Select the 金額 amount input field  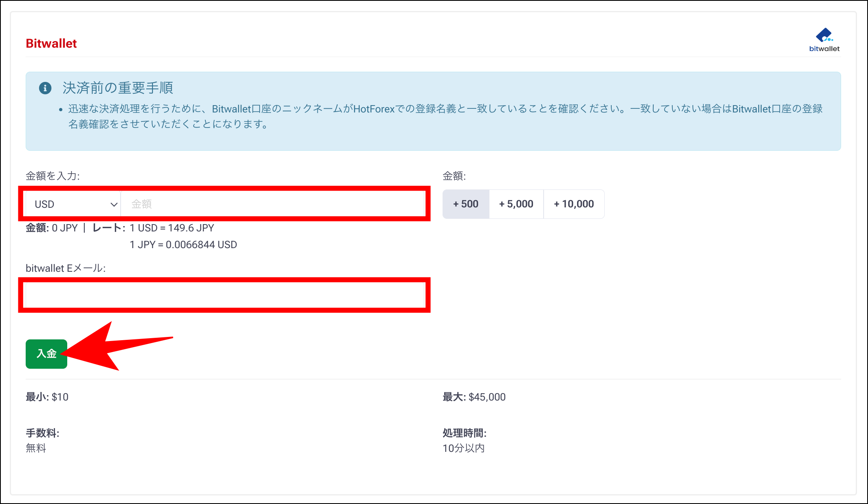pos(273,204)
